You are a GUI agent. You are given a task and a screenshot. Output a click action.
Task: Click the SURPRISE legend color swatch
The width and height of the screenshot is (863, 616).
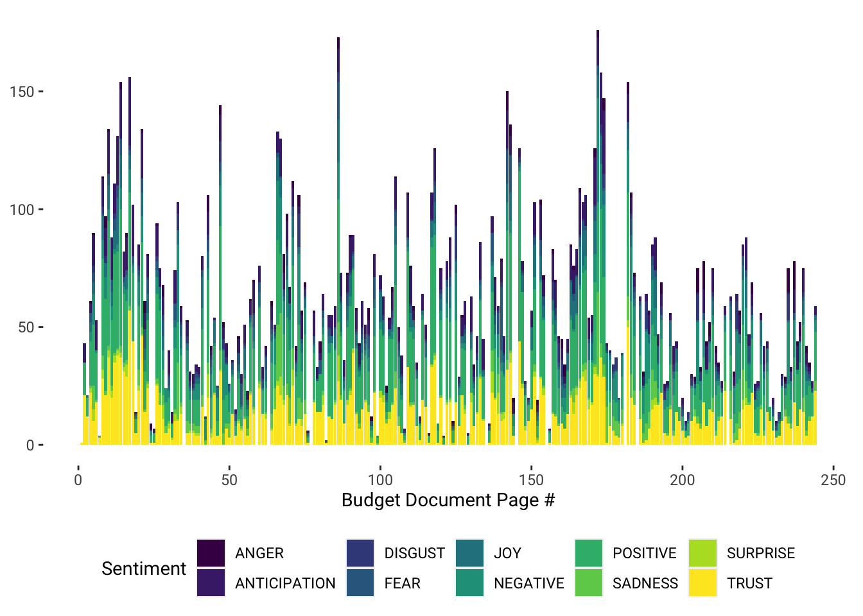pyautogui.click(x=702, y=553)
